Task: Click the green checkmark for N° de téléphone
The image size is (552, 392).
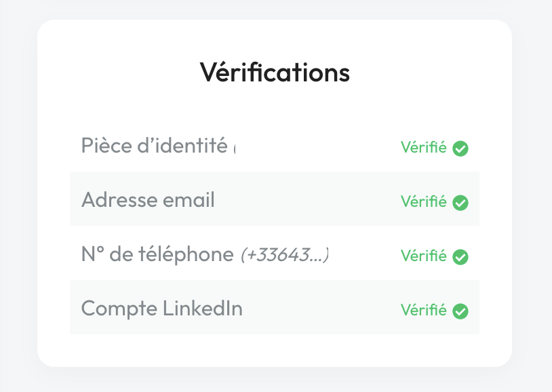Action: [460, 256]
